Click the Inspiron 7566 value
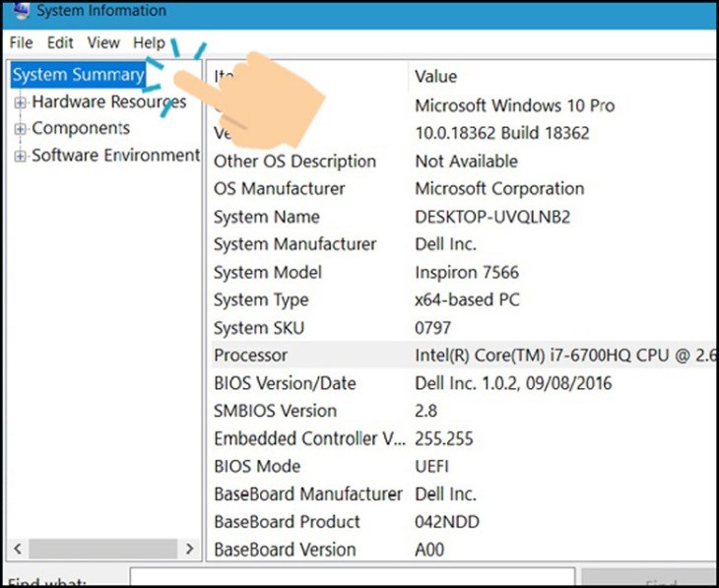Screen dimensions: 719x588 [467, 273]
